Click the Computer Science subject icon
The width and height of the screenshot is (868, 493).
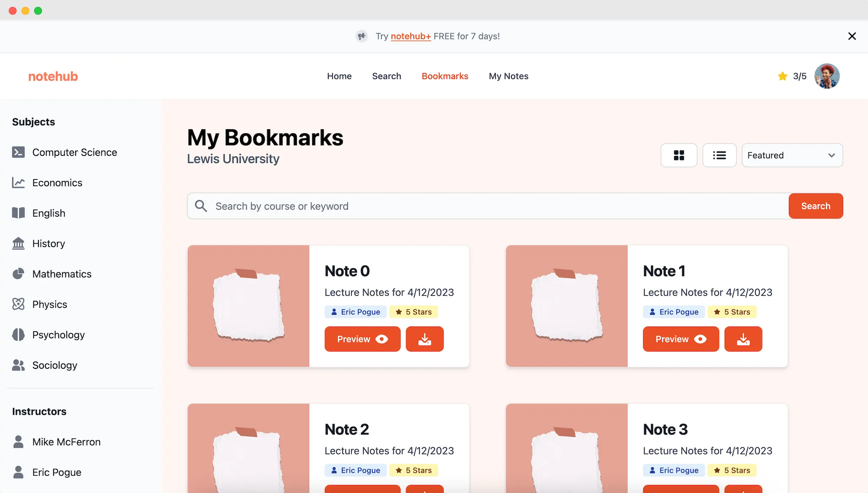click(19, 152)
